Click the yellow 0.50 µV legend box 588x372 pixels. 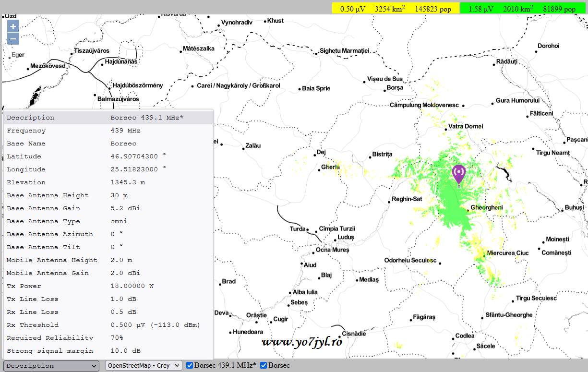[x=396, y=9]
